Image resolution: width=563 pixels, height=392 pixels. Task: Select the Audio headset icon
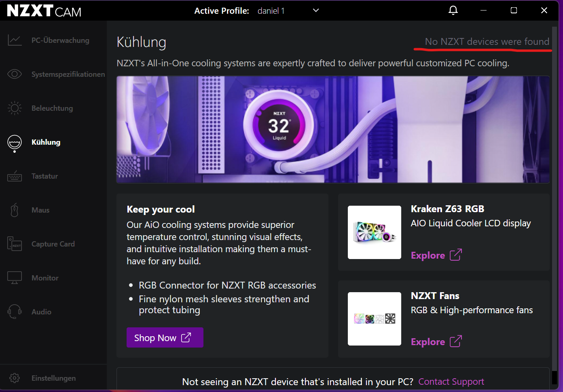coord(15,312)
